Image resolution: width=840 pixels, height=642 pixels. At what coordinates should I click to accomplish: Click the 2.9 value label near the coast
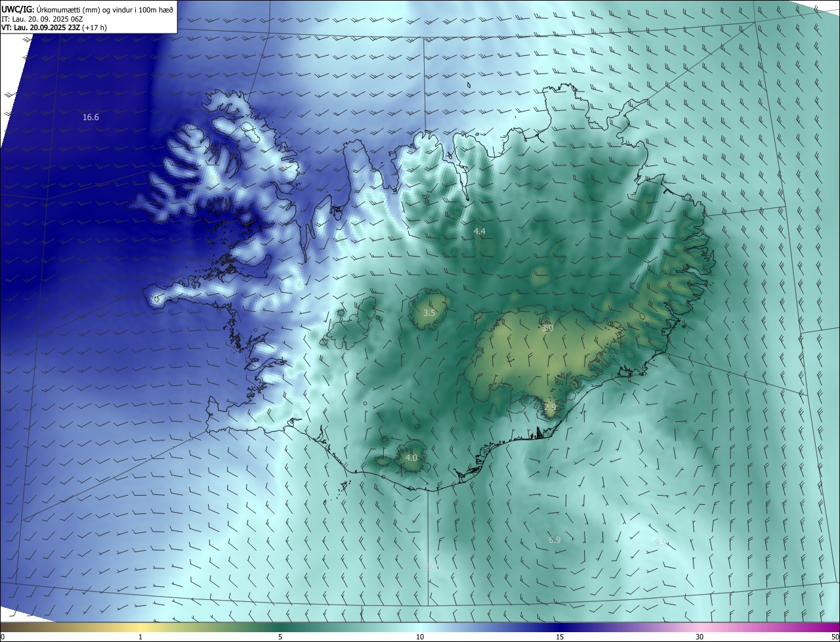click(x=550, y=408)
